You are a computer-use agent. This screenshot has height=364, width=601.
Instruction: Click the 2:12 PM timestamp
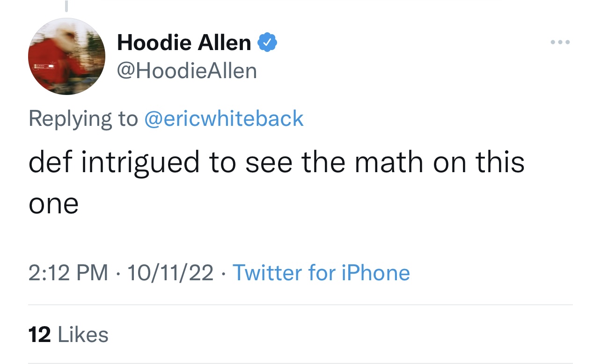coord(68,273)
